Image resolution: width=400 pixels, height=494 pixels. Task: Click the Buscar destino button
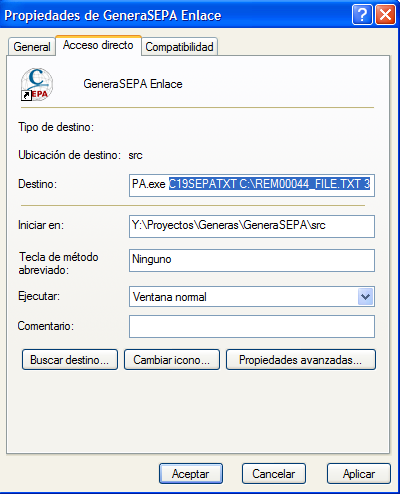tap(70, 360)
